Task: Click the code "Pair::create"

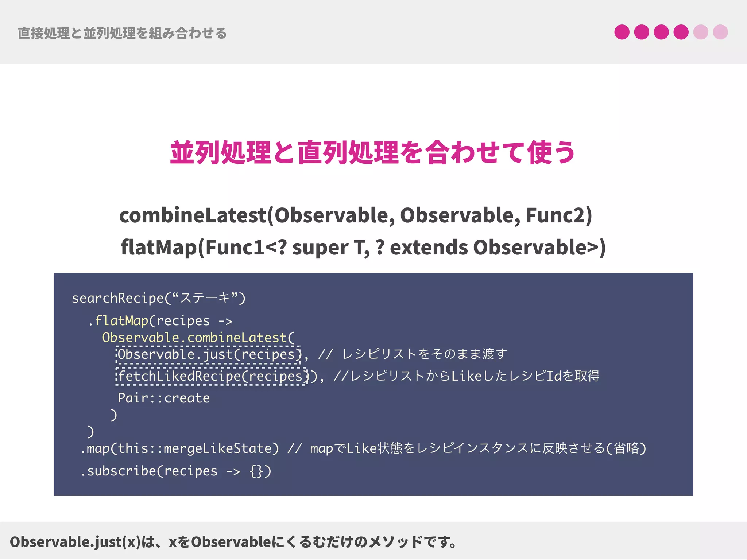Action: [x=164, y=398]
